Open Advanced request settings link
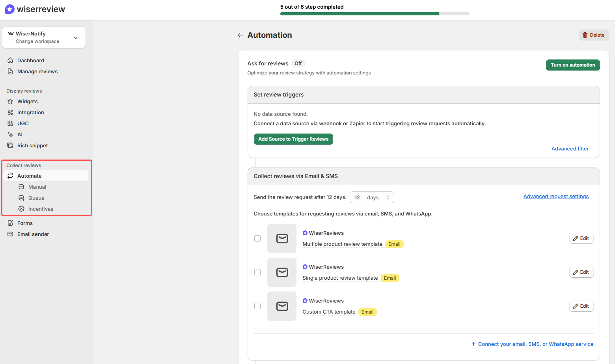Image resolution: width=615 pixels, height=364 pixels. [x=556, y=196]
